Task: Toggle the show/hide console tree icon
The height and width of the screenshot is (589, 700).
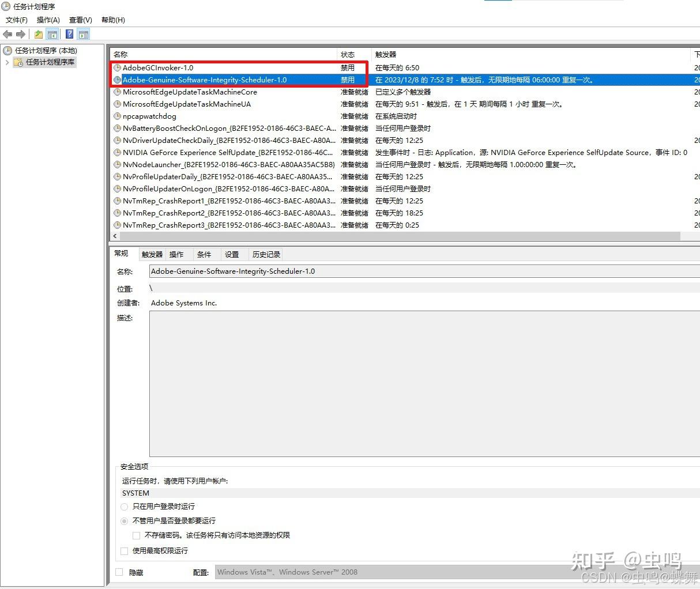Action: pyautogui.click(x=52, y=34)
